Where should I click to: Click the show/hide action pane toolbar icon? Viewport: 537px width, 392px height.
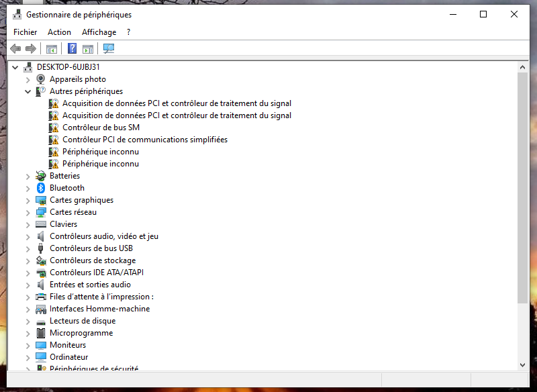click(x=88, y=49)
